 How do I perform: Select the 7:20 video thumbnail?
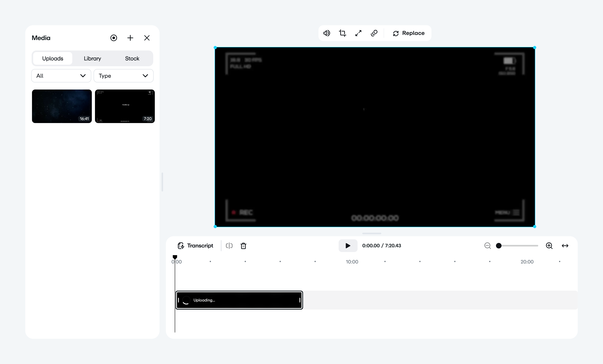125,106
